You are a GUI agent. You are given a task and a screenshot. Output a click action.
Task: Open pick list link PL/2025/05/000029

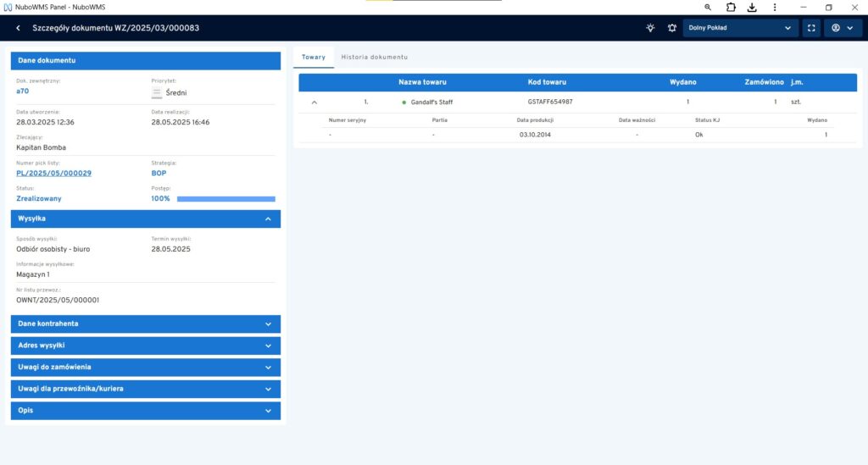pos(53,173)
